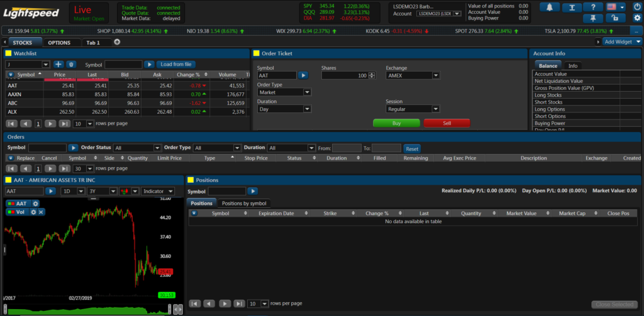Select the Balance tab in Account Info
The width and height of the screenshot is (644, 316).
[548, 66]
